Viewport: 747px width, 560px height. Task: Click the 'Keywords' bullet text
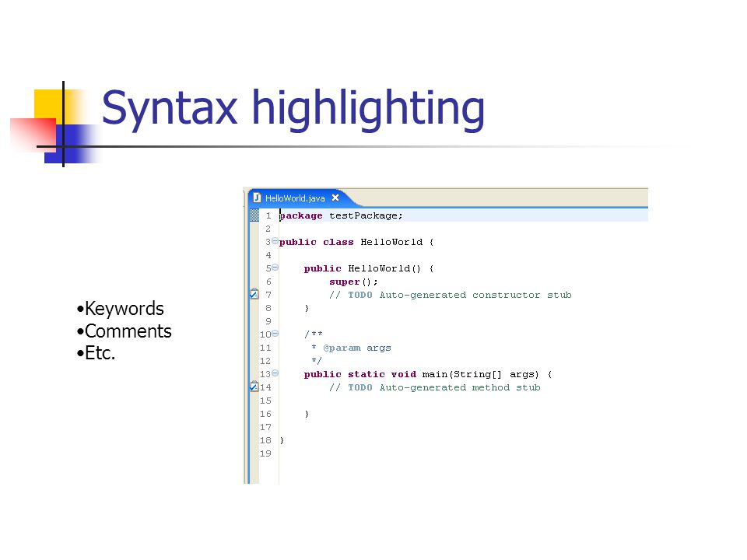pyautogui.click(x=124, y=309)
